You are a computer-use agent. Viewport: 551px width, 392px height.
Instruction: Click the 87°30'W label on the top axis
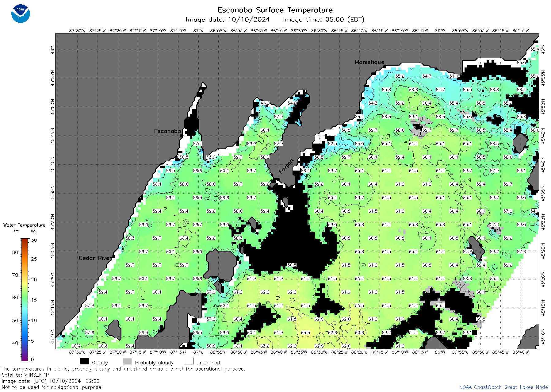(77, 31)
